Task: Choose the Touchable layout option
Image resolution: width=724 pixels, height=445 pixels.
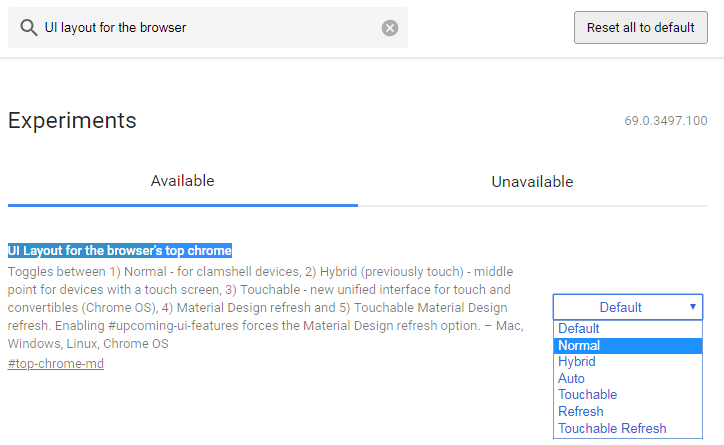Action: 588,395
